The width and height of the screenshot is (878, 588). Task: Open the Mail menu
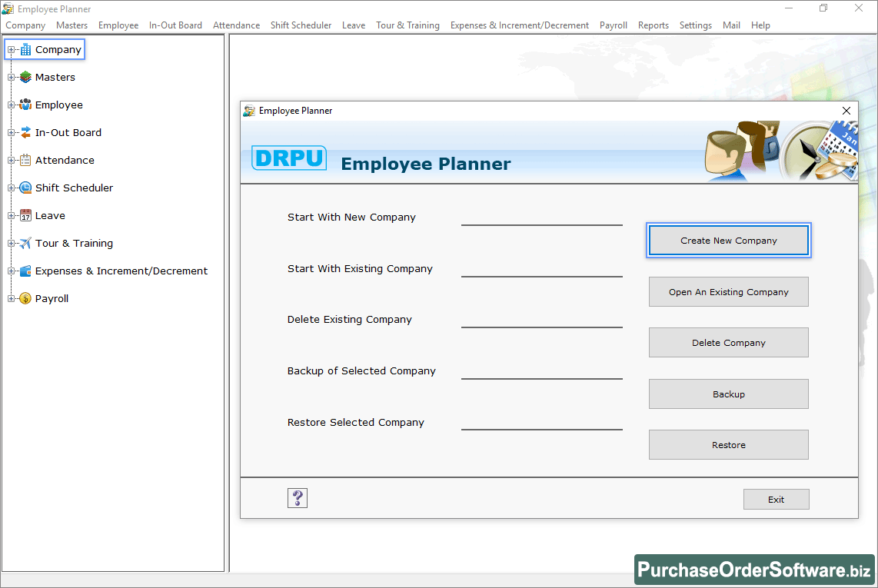731,25
